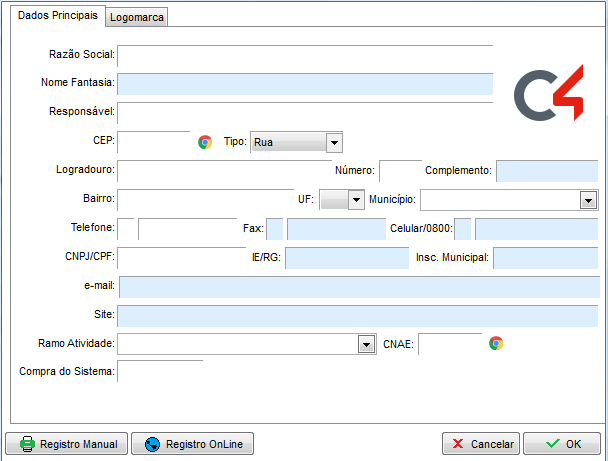Click the Chrome icon next to CNAE
Image resolution: width=608 pixels, height=461 pixels.
496,343
